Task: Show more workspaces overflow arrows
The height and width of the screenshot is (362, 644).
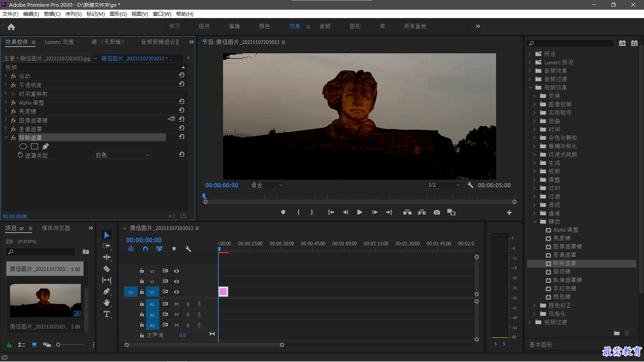Action: pyautogui.click(x=478, y=26)
